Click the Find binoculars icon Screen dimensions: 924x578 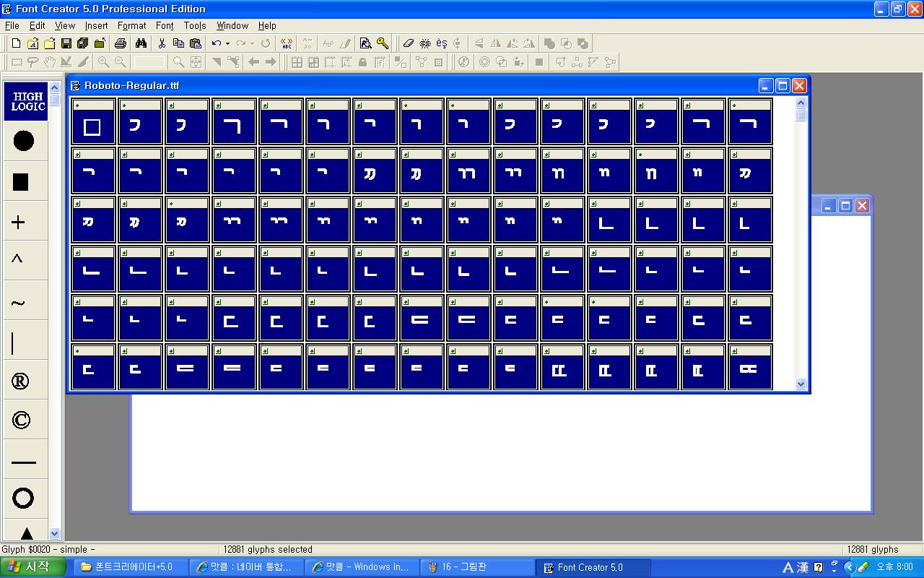point(141,43)
